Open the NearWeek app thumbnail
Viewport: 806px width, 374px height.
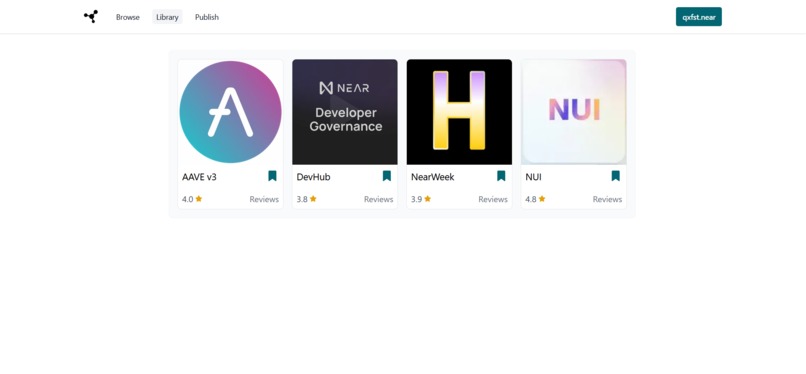click(x=459, y=112)
